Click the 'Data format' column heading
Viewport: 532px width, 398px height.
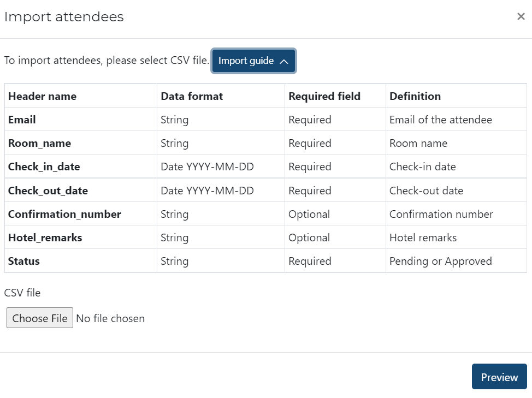click(x=192, y=96)
